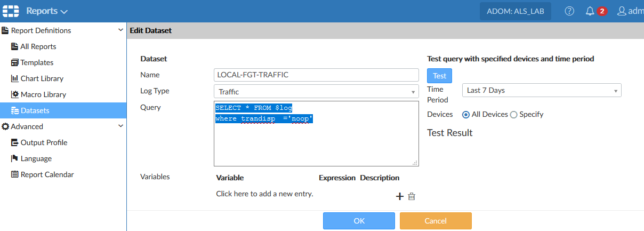Open the help question mark icon
The image size is (644, 231).
[x=569, y=11]
